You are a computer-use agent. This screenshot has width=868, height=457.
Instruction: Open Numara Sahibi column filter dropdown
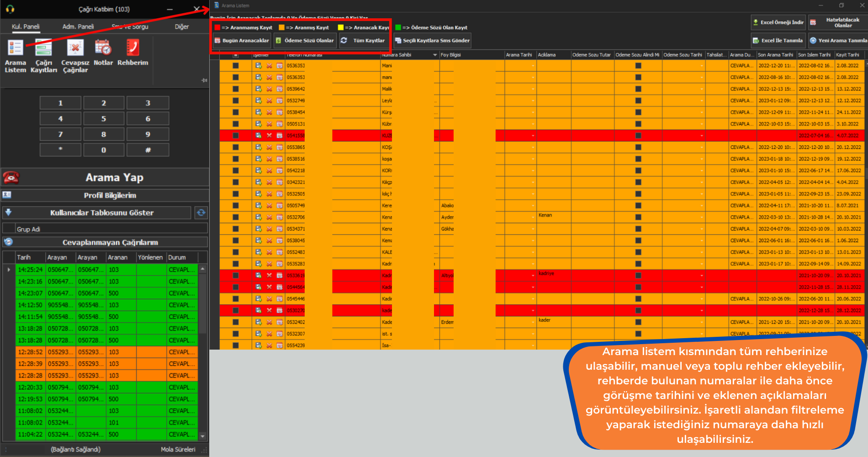[434, 55]
